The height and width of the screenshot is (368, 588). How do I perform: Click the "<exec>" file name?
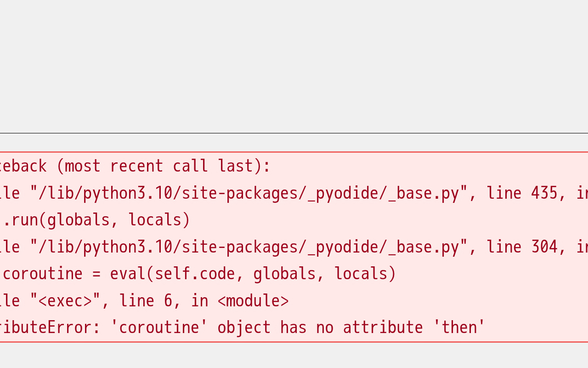pyautogui.click(x=65, y=301)
